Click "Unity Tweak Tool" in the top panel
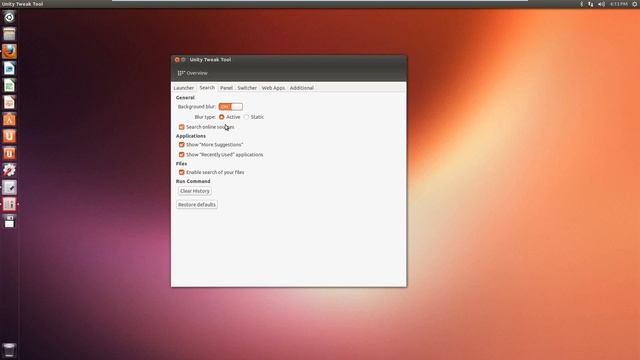The image size is (640, 360). pos(22,4)
